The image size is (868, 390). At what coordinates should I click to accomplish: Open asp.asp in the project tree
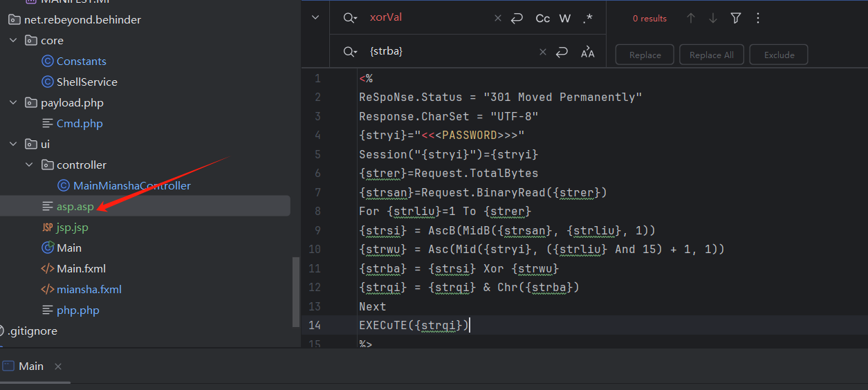coord(75,206)
